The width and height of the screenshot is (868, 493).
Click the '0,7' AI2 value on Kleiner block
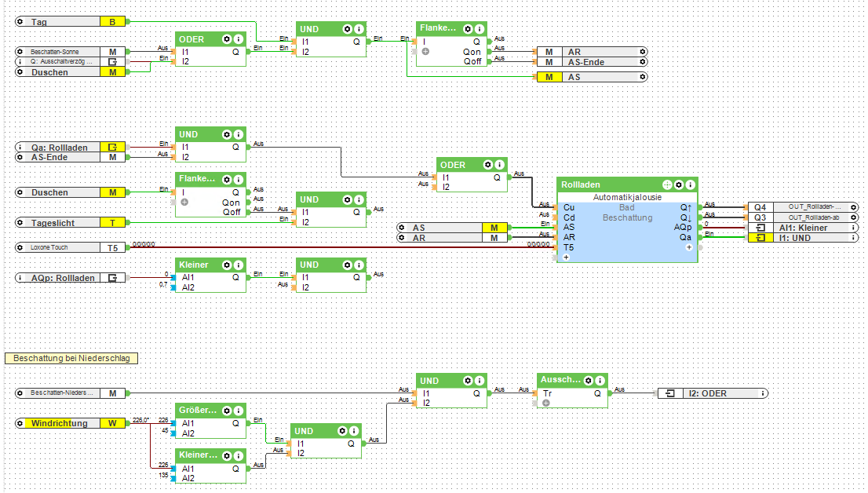163,284
